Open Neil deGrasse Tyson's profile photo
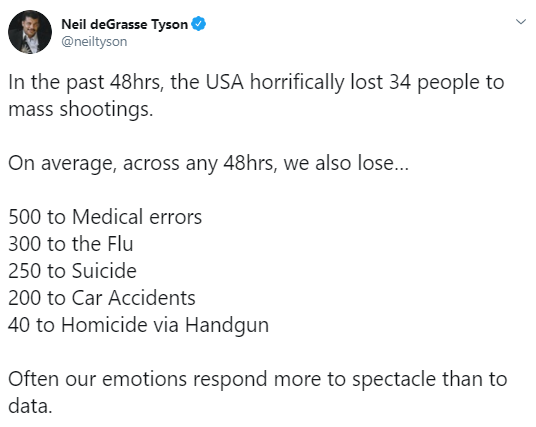 click(30, 32)
